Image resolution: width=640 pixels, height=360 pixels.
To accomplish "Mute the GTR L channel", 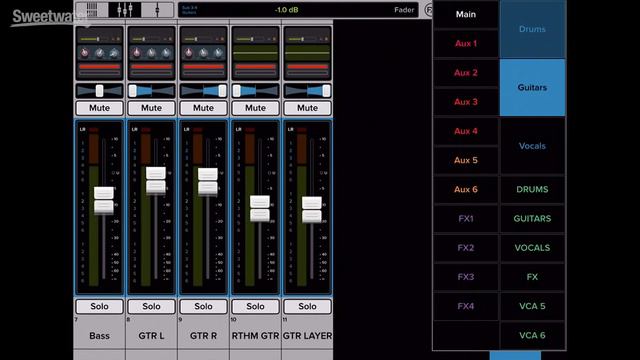I will coord(151,108).
